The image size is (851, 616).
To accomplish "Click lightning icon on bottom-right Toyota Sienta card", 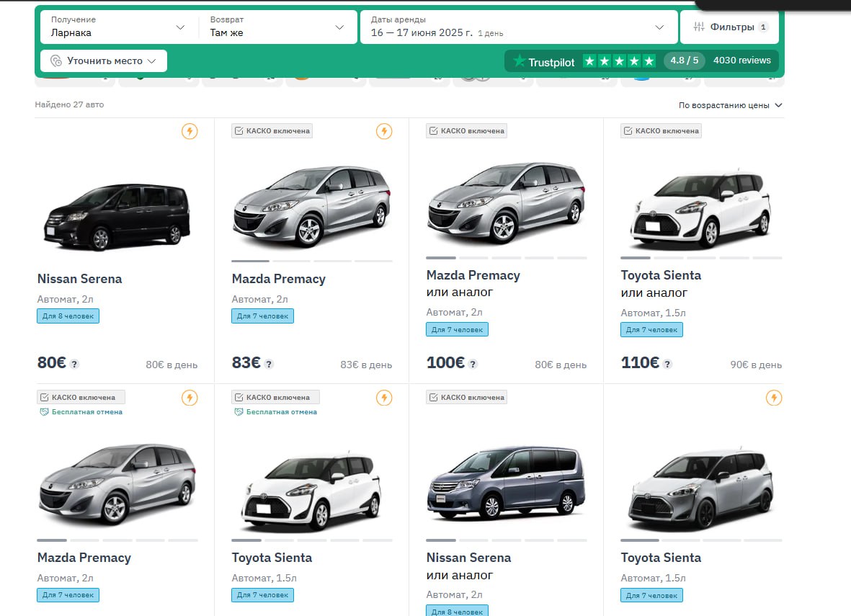I will coord(773,398).
